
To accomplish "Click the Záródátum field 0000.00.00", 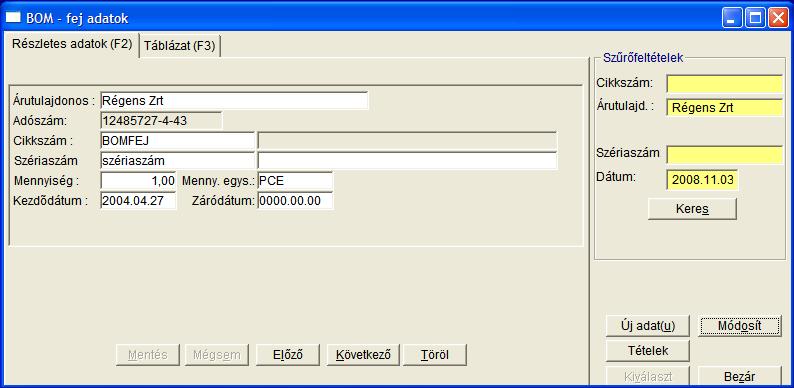I will tap(295, 200).
